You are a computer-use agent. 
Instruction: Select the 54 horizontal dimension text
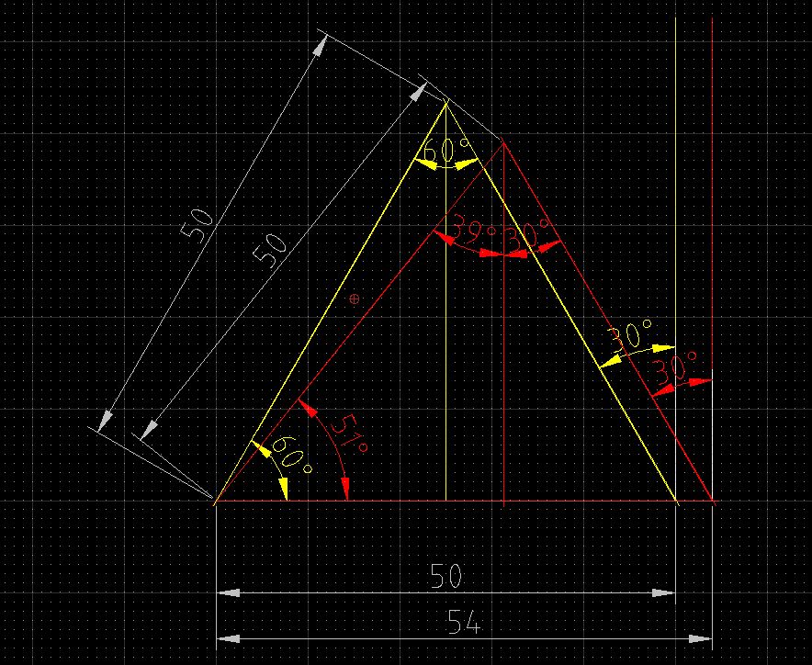point(464,622)
